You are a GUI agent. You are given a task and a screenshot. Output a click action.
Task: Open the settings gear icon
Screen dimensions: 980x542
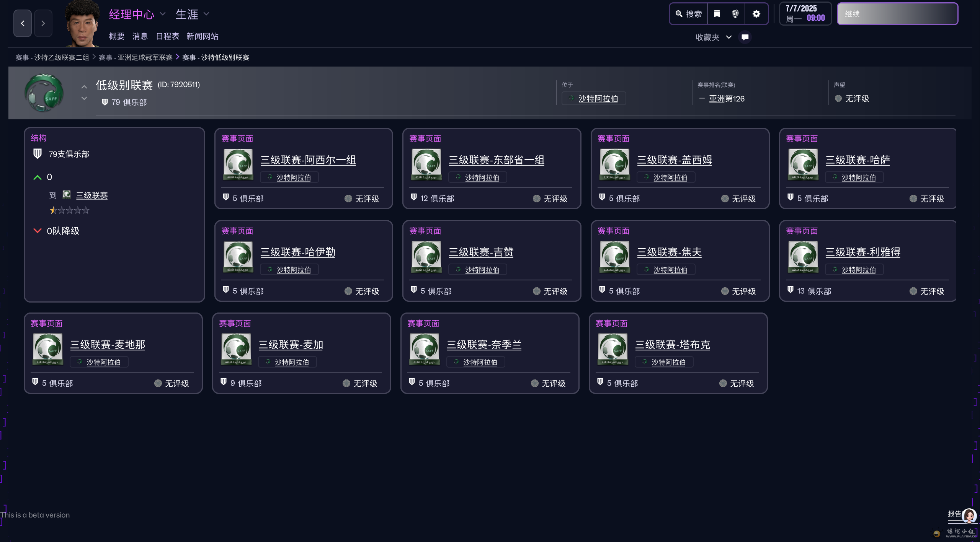(x=756, y=14)
